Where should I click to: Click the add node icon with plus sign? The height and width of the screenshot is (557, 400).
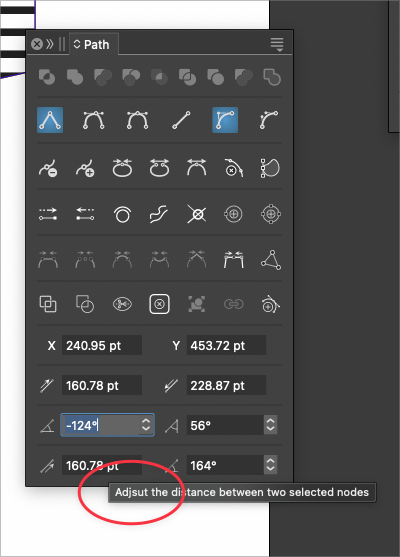[x=85, y=168]
